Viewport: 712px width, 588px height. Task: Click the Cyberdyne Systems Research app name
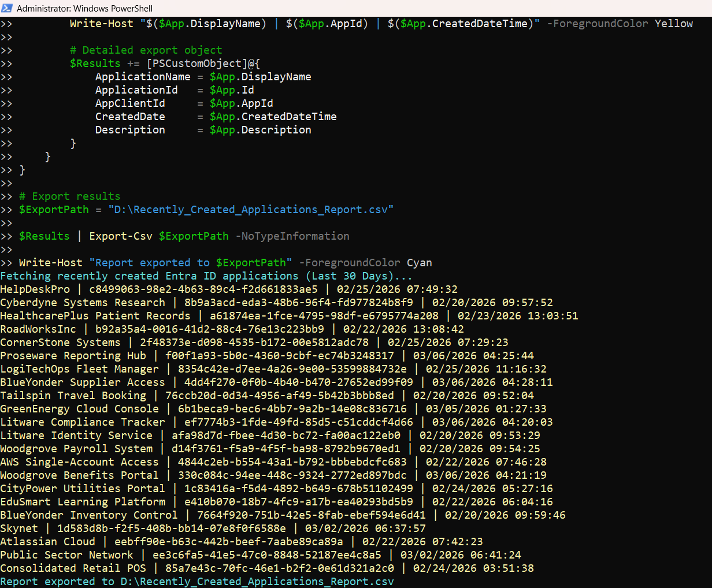[x=83, y=303]
